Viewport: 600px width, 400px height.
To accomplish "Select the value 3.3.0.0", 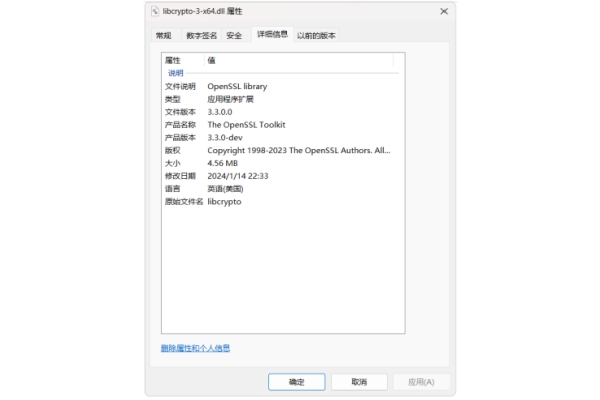I will tap(220, 112).
